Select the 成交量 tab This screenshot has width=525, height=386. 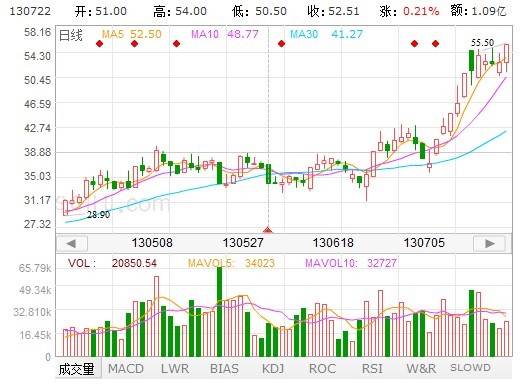click(x=77, y=369)
